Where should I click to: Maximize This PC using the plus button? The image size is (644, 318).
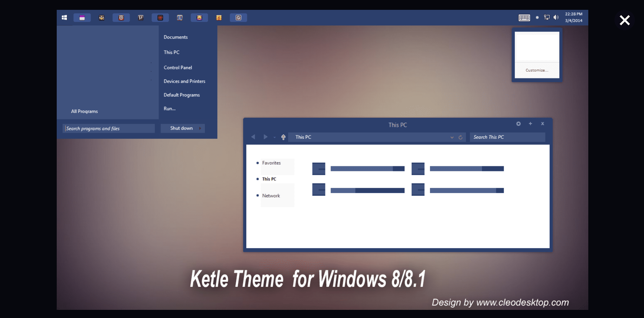point(530,124)
